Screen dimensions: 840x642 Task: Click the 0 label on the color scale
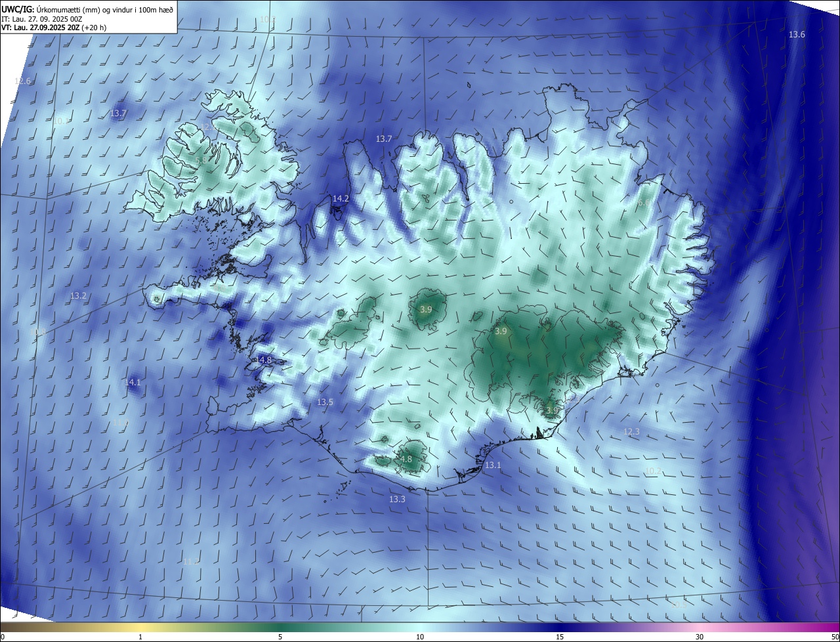(x=3, y=637)
